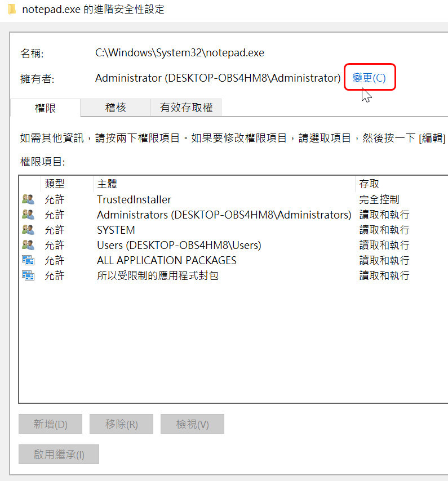Click the SYSTEM entry group icon
Viewport: 448px width, 481px height.
click(x=28, y=230)
